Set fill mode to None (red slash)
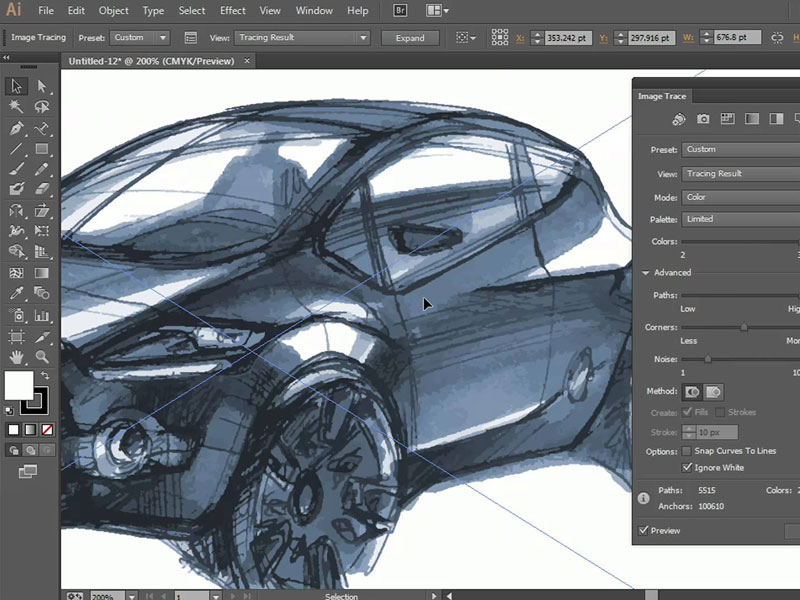Viewport: 800px width, 600px height. 47,430
